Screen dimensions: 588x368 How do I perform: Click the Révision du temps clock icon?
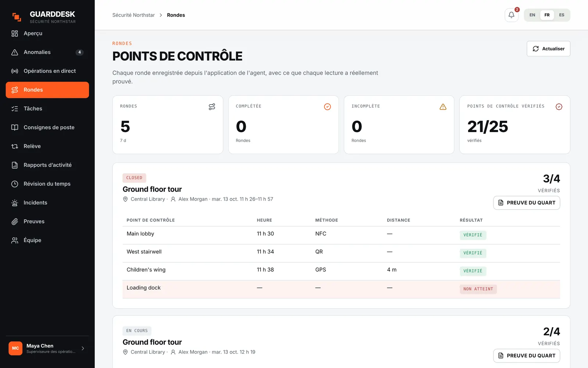pos(15,184)
